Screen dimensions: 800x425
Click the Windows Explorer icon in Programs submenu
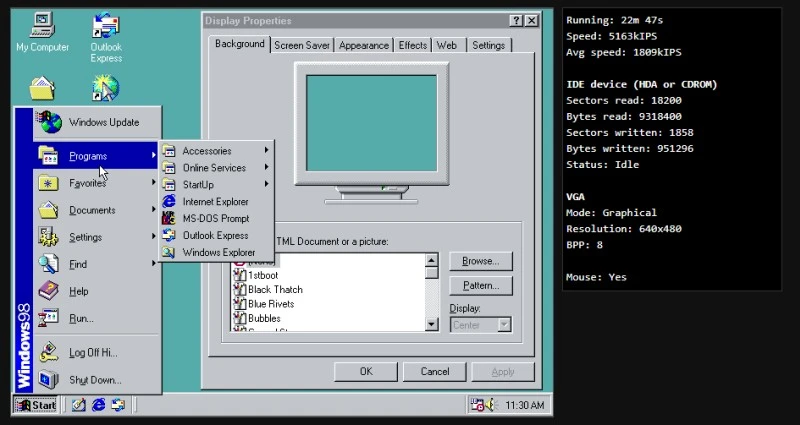pos(169,252)
